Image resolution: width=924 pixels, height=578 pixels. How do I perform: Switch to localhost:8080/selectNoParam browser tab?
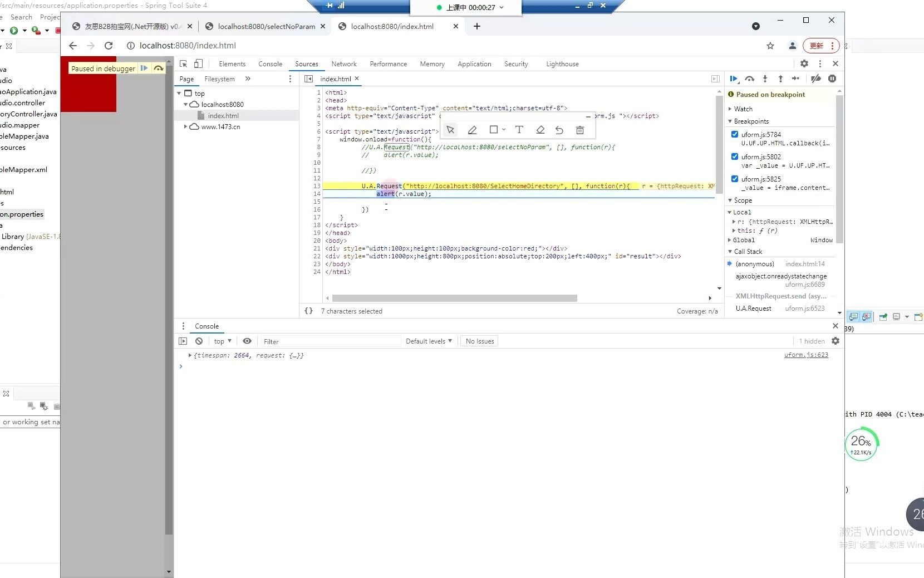click(266, 26)
